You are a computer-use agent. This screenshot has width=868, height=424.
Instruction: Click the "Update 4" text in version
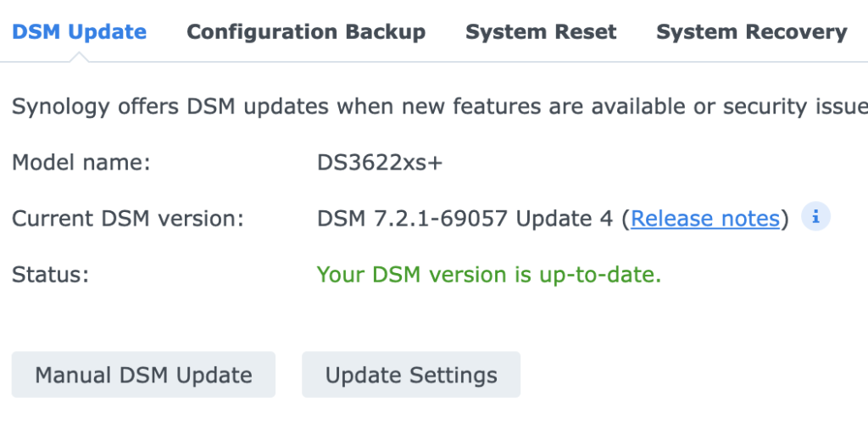(x=564, y=219)
